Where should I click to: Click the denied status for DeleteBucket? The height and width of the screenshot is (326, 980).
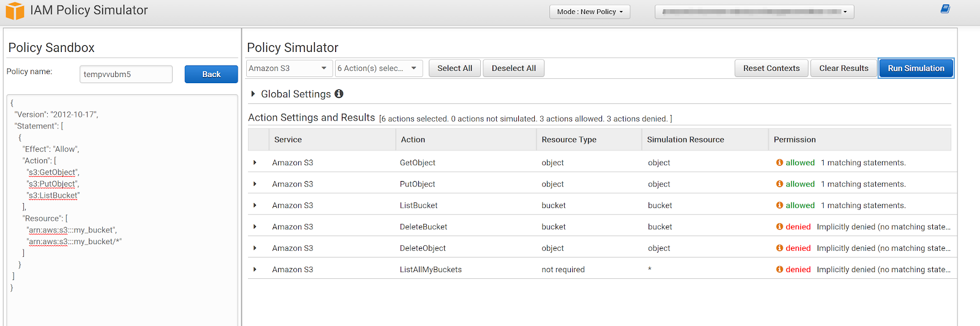click(798, 227)
